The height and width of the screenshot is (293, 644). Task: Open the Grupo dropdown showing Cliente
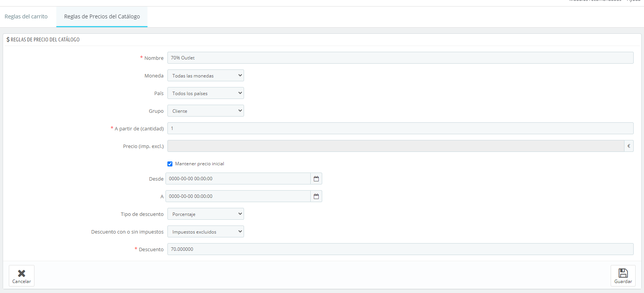tap(205, 111)
